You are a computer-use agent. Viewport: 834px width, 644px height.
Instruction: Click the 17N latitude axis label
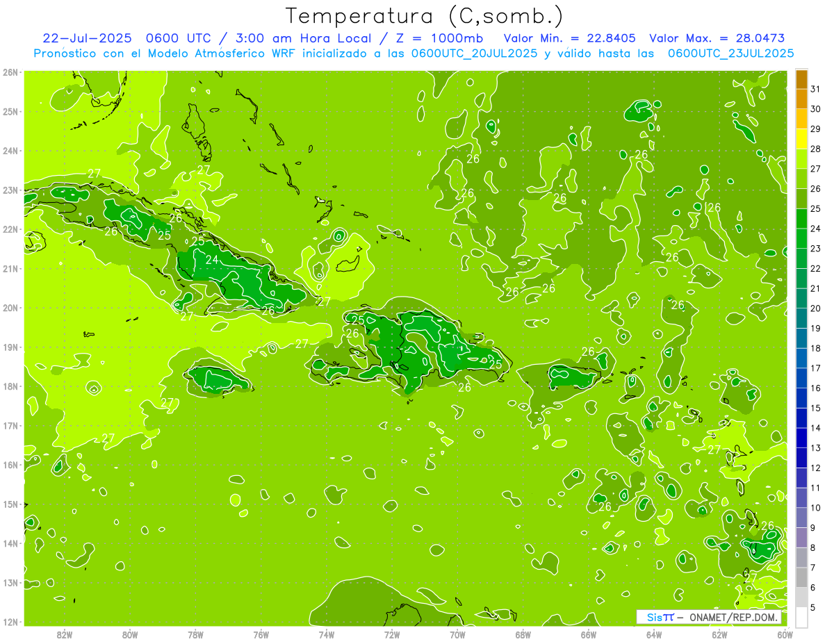tap(10, 425)
